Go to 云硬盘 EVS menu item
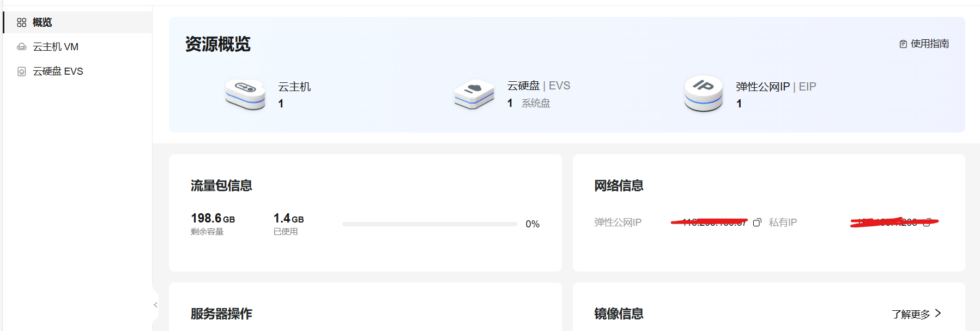Image resolution: width=980 pixels, height=331 pixels. point(58,71)
